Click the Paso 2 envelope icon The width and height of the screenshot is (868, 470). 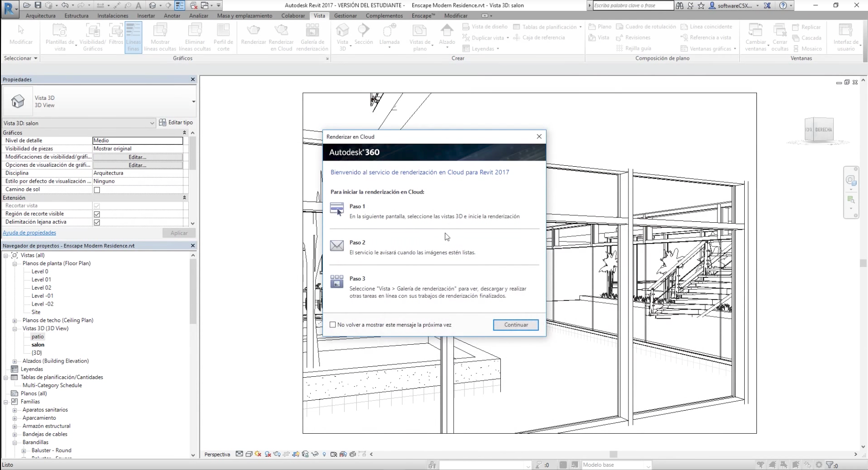(x=337, y=245)
